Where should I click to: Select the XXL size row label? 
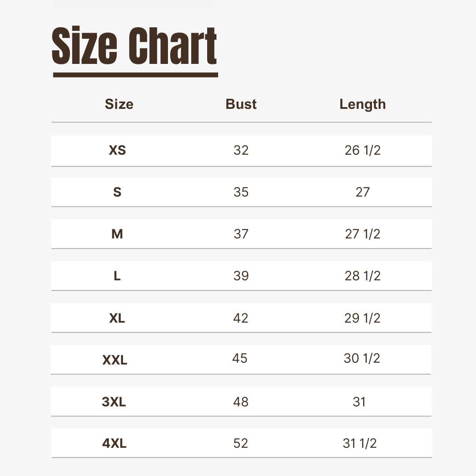pos(115,361)
